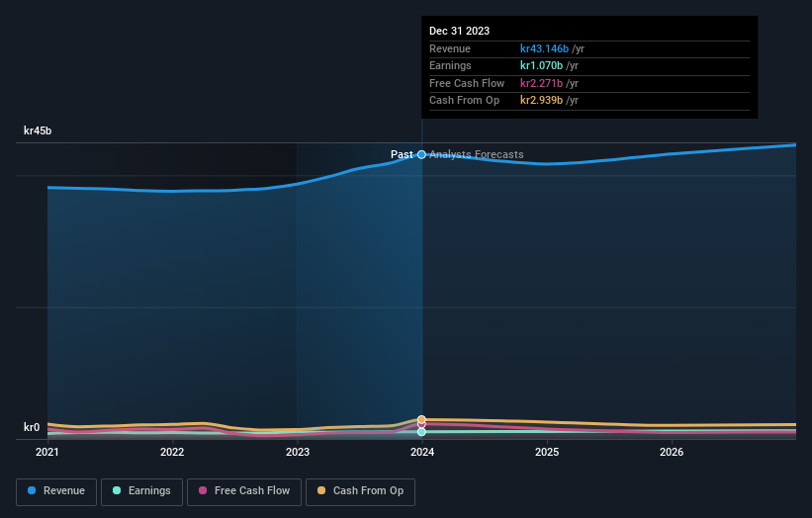812x518 pixels.
Task: Click the tooltip Free Cash Flow value kr2.271b
Action: [x=541, y=83]
